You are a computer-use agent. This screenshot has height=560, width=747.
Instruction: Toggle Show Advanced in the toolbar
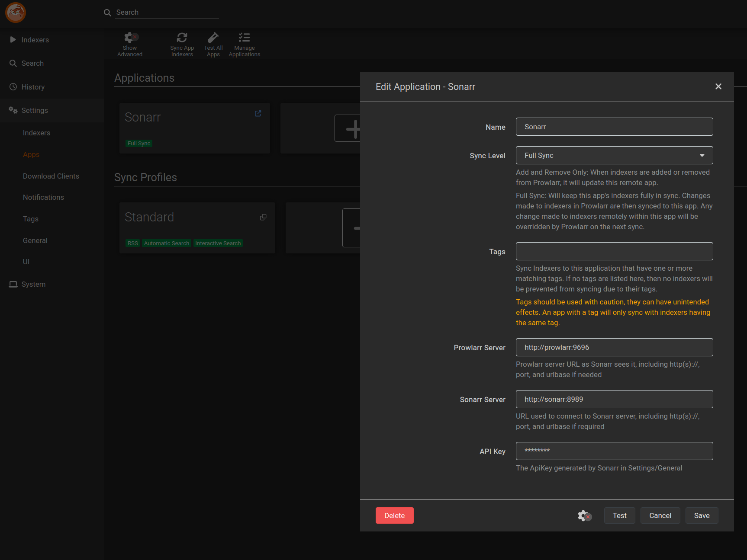point(130,44)
